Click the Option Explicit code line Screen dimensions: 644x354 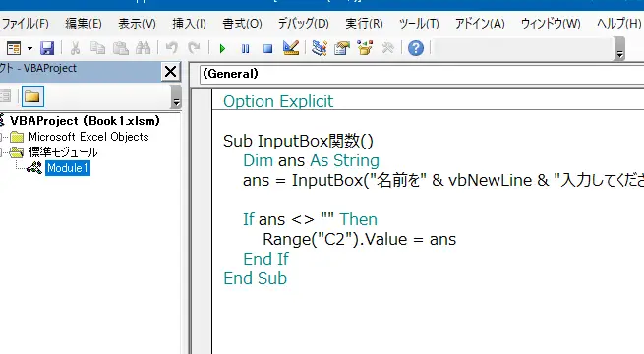pos(278,101)
